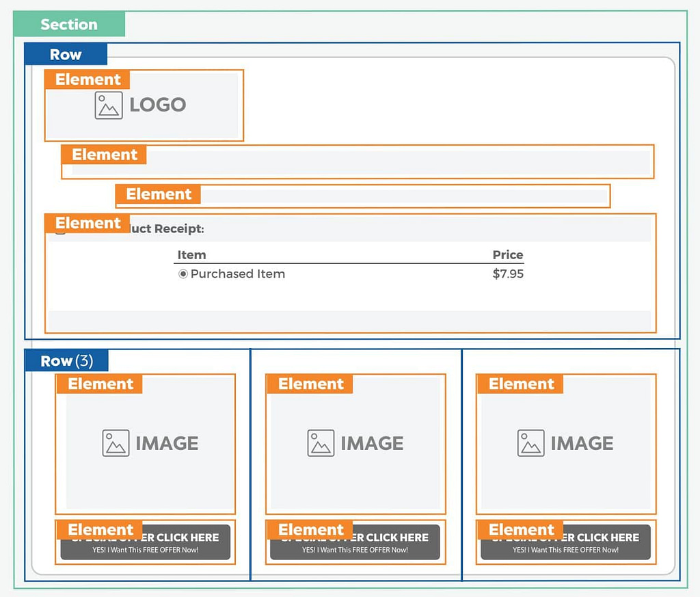Click the picture icon beside LOGO
Image resolution: width=700 pixels, height=597 pixels.
click(109, 105)
